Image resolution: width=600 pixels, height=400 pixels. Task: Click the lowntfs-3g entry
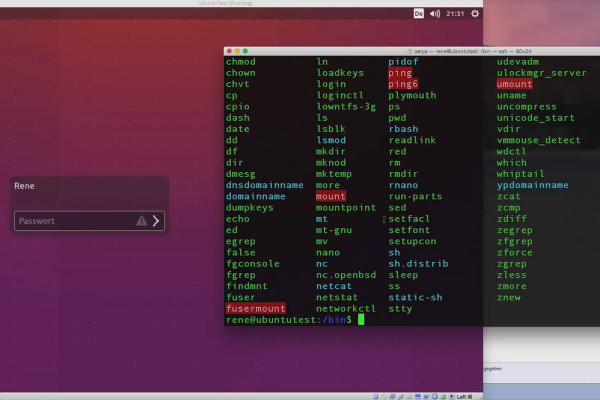point(346,107)
